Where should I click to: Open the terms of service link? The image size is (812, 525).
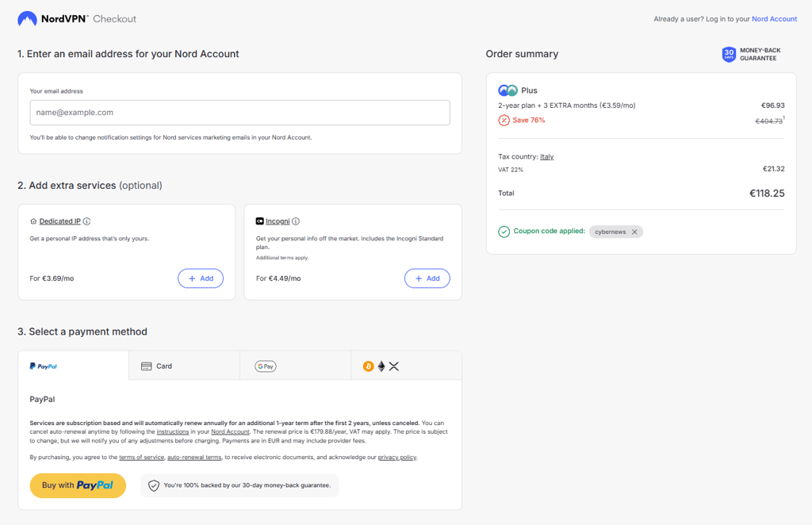tap(141, 457)
